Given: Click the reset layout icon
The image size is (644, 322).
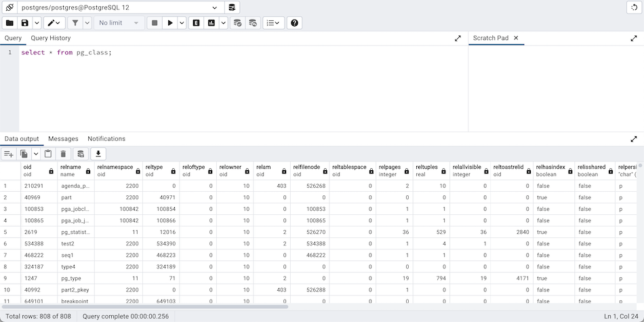Looking at the screenshot, I should coord(634,7).
